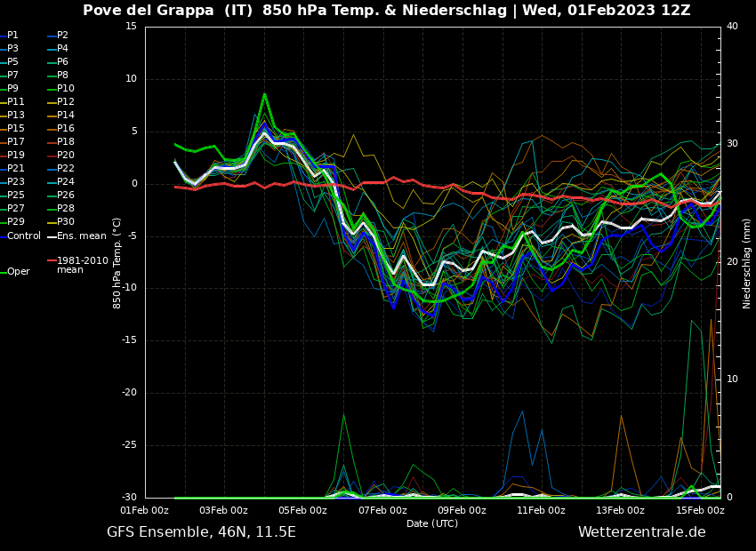Select the P4 legend label
Viewport: 756px width, 551px height.
click(62, 49)
